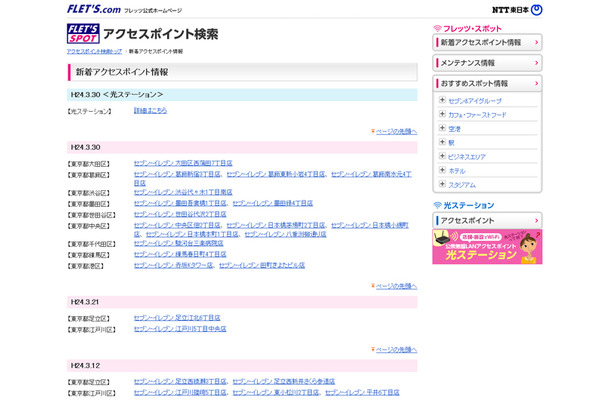Open セブン-イレブン 葛飾東新小岩4丁目店 link

pos(276,174)
